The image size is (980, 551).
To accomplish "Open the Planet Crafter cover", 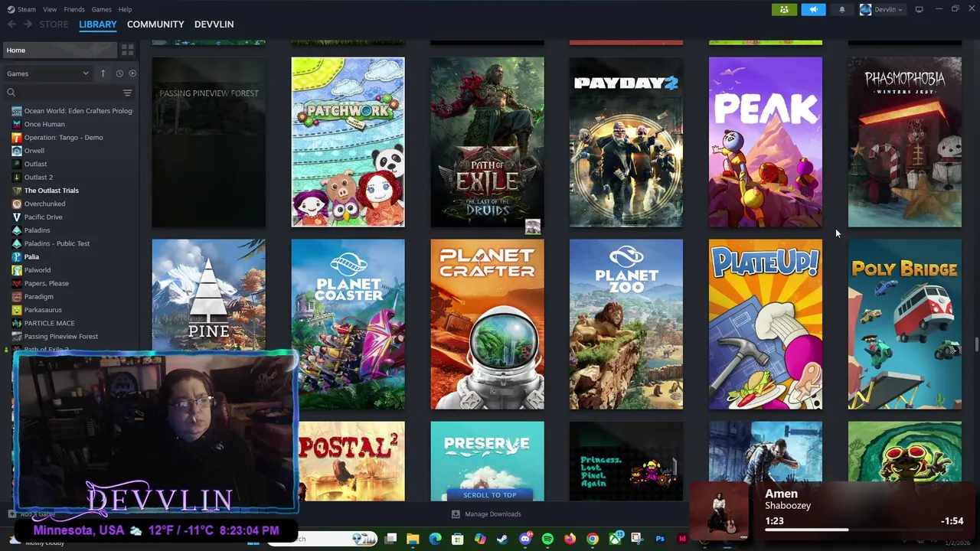I will coord(487,324).
